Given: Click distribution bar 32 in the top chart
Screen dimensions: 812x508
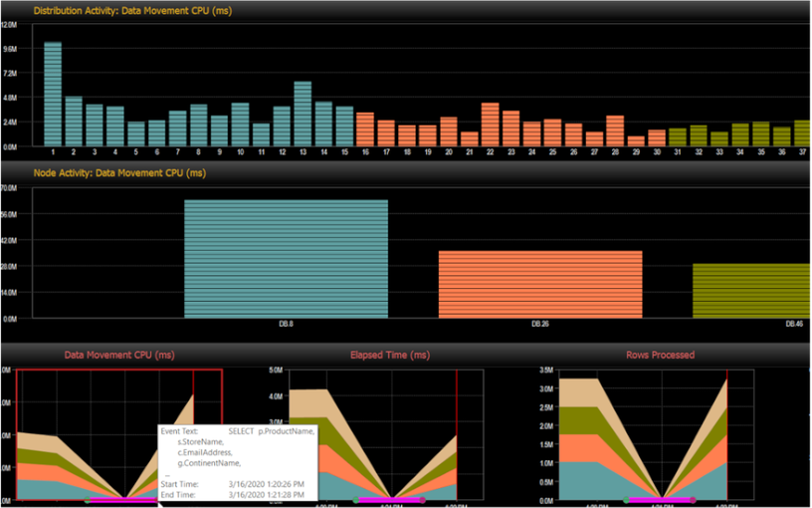Looking at the screenshot, I should tap(699, 135).
